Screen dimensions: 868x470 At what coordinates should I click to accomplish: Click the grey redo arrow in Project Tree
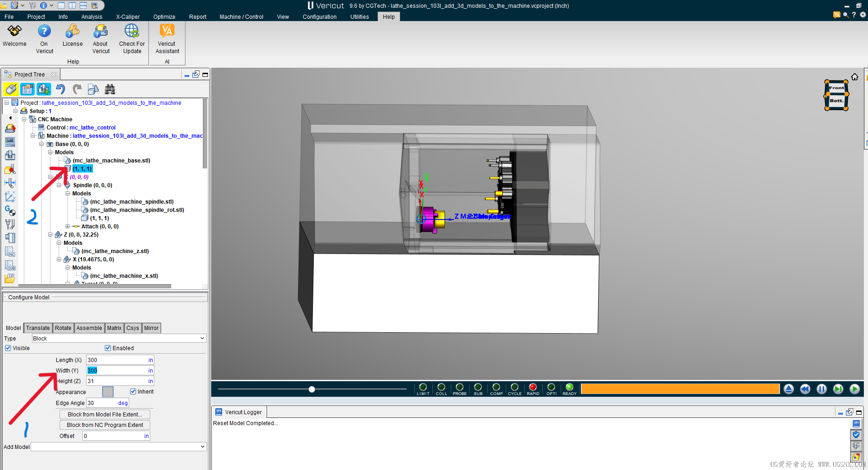click(x=77, y=89)
